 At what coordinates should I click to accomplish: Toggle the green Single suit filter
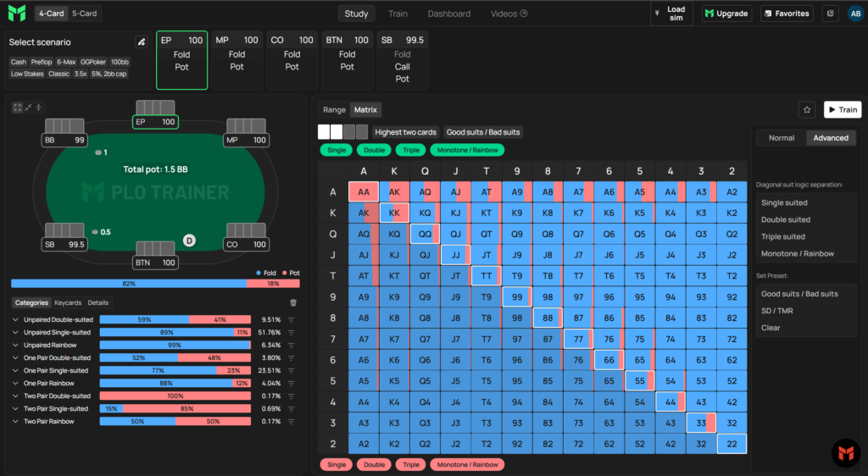(336, 150)
